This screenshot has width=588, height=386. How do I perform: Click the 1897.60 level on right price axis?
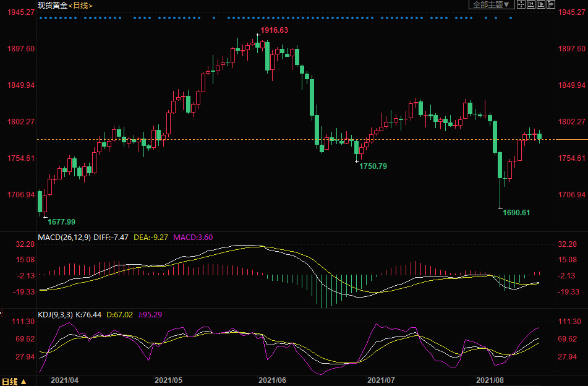coord(571,49)
